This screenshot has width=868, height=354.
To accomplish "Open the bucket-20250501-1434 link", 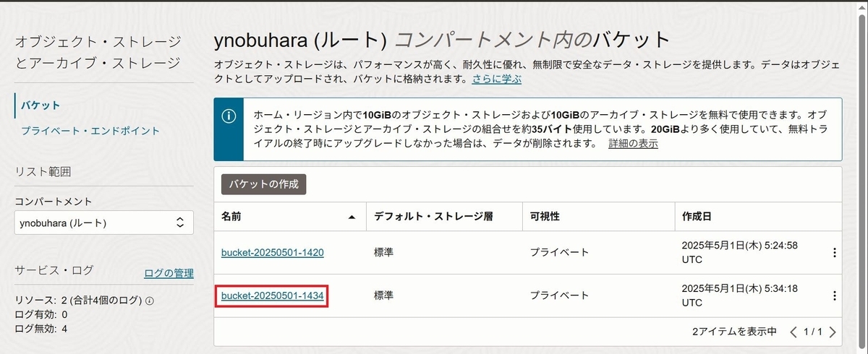I will tap(272, 295).
